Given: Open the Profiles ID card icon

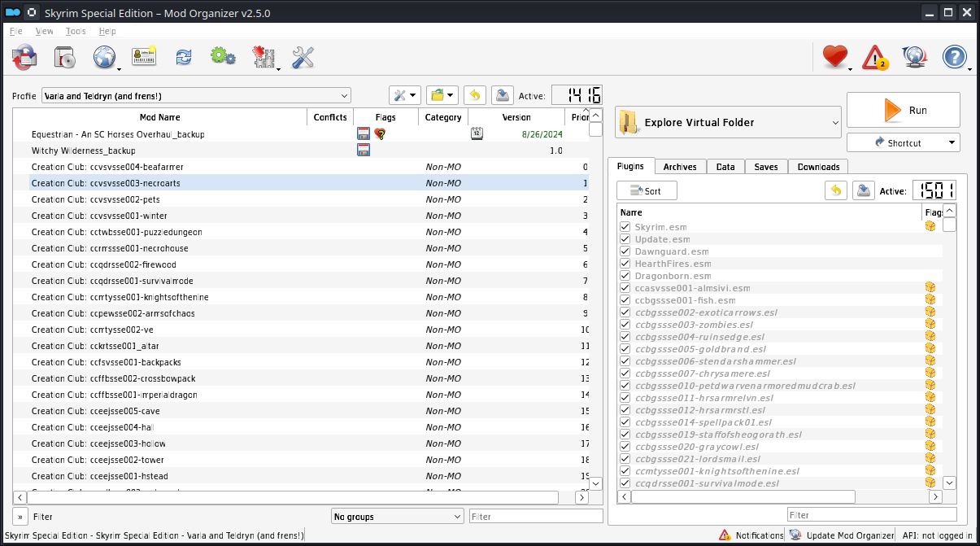Looking at the screenshot, I should click(144, 57).
